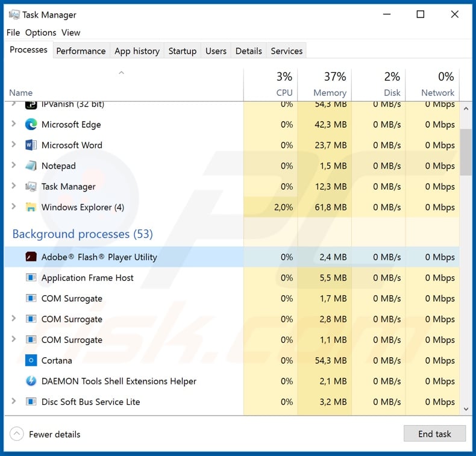The width and height of the screenshot is (476, 456).
Task: Switch to the Performance tab
Action: click(x=81, y=51)
